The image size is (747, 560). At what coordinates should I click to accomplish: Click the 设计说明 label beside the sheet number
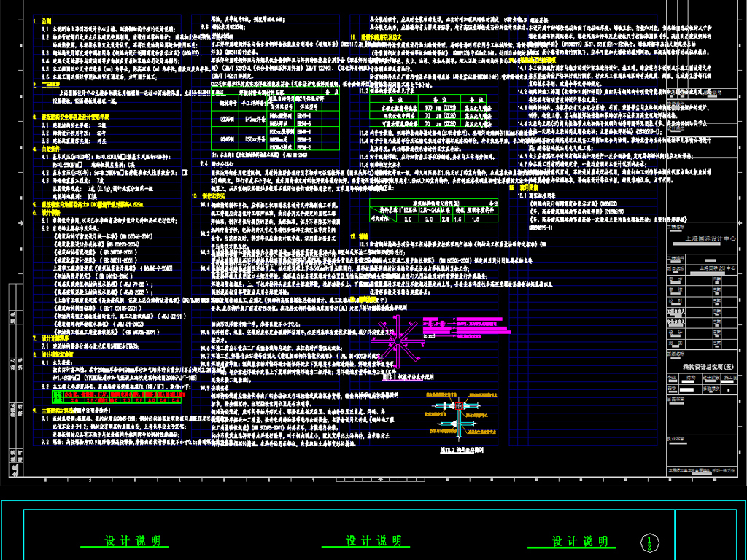tap(580, 542)
